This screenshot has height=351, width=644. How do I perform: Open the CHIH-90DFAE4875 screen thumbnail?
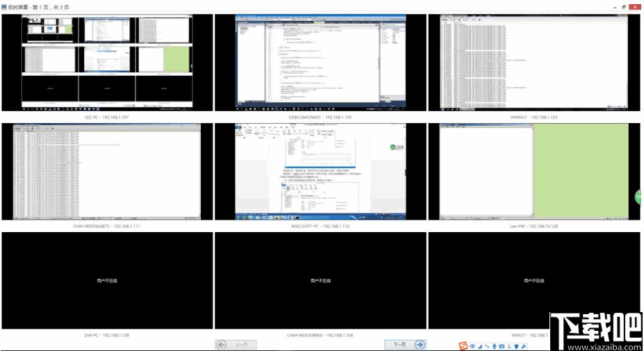coord(107,172)
